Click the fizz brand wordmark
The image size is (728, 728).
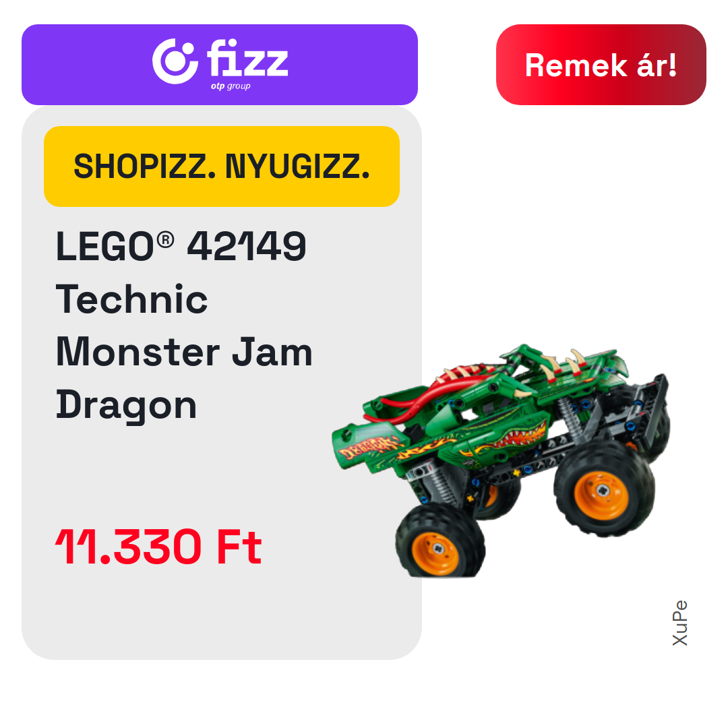point(247,57)
